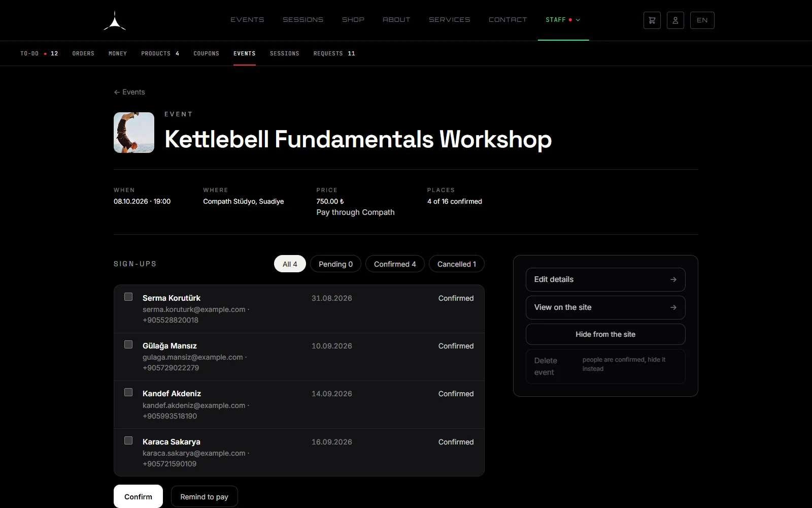This screenshot has width=812, height=508.
Task: Open the shopping cart icon
Action: pyautogui.click(x=652, y=20)
